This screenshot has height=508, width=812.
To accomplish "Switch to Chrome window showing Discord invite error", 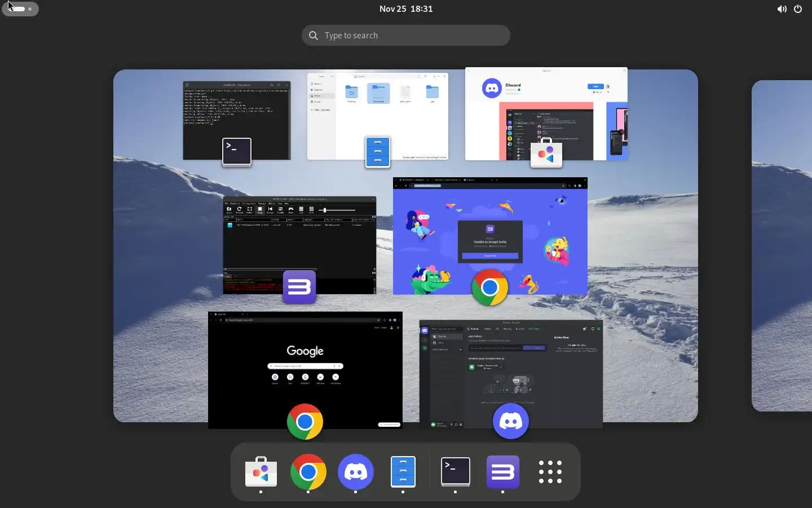I will pyautogui.click(x=490, y=236).
